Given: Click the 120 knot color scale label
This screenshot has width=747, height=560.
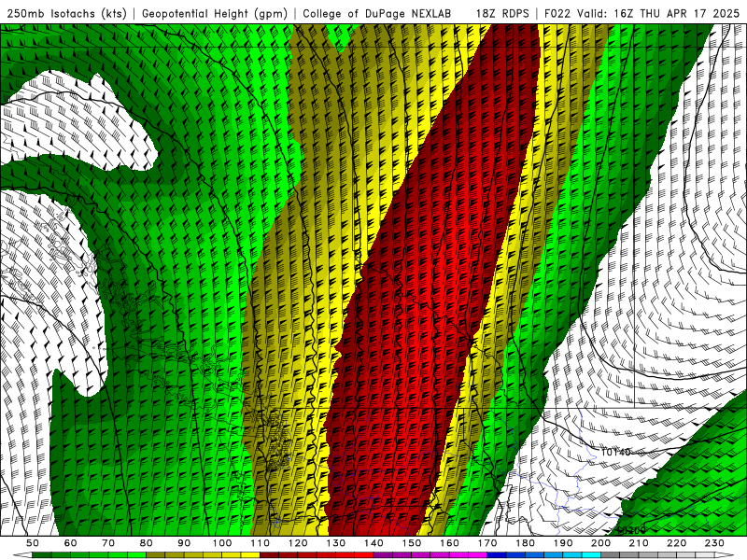Looking at the screenshot, I should click(x=298, y=543).
